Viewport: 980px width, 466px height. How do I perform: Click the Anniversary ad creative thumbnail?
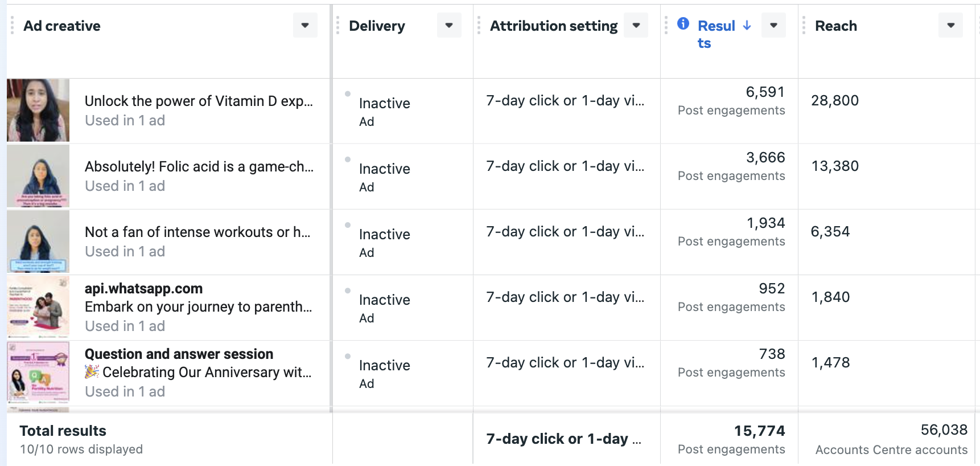38,373
